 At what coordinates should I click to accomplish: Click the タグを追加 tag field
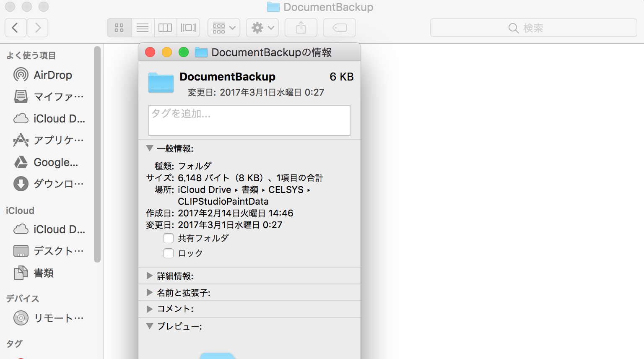coord(249,120)
